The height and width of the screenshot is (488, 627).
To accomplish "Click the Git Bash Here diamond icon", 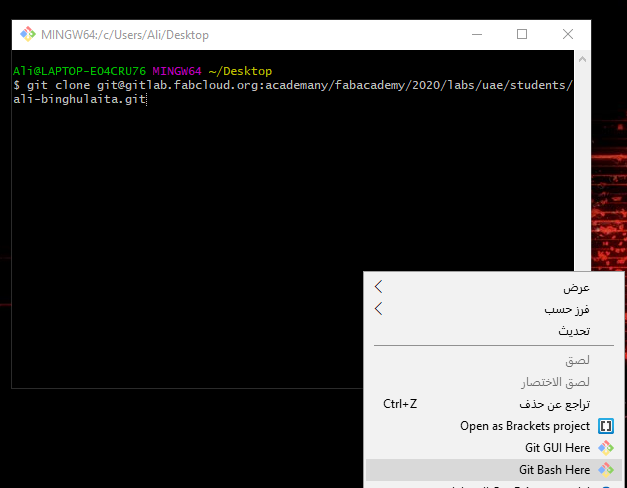I will 605,469.
